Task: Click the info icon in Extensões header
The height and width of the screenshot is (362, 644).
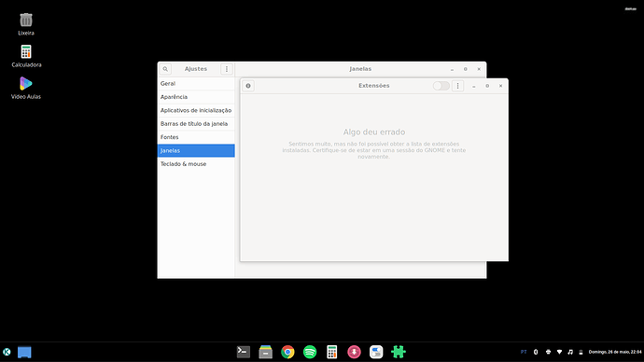Action: click(248, 86)
